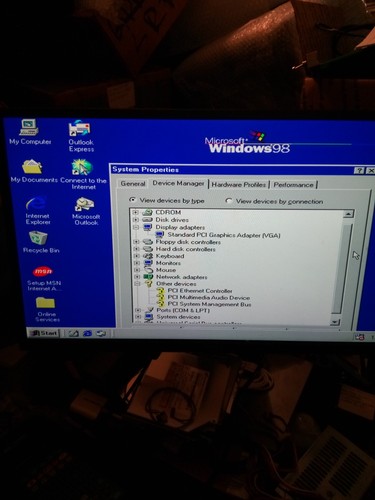
Task: Open the Outlook Express desktop icon
Action: (x=80, y=136)
